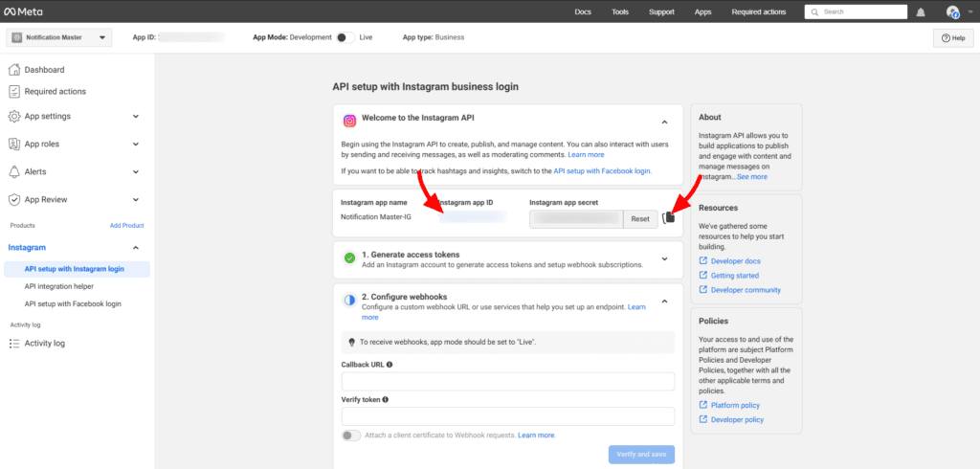Open Developer docs link
This screenshot has height=469, width=980.
tap(736, 260)
